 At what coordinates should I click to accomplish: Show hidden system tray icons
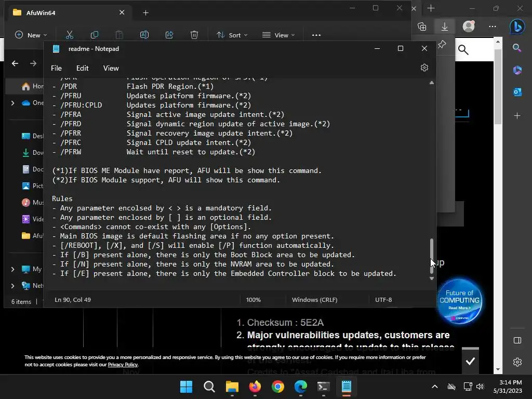(x=435, y=387)
